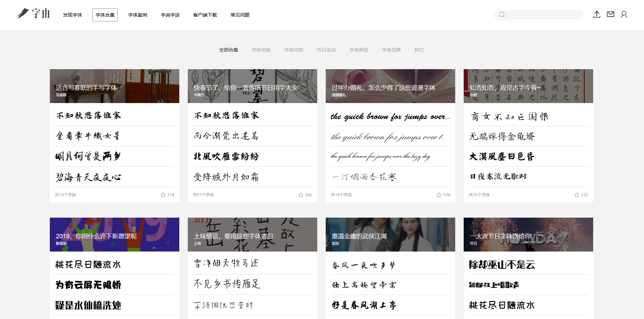Open the user account icon
Screen dimensions: 644x319
pos(624,15)
